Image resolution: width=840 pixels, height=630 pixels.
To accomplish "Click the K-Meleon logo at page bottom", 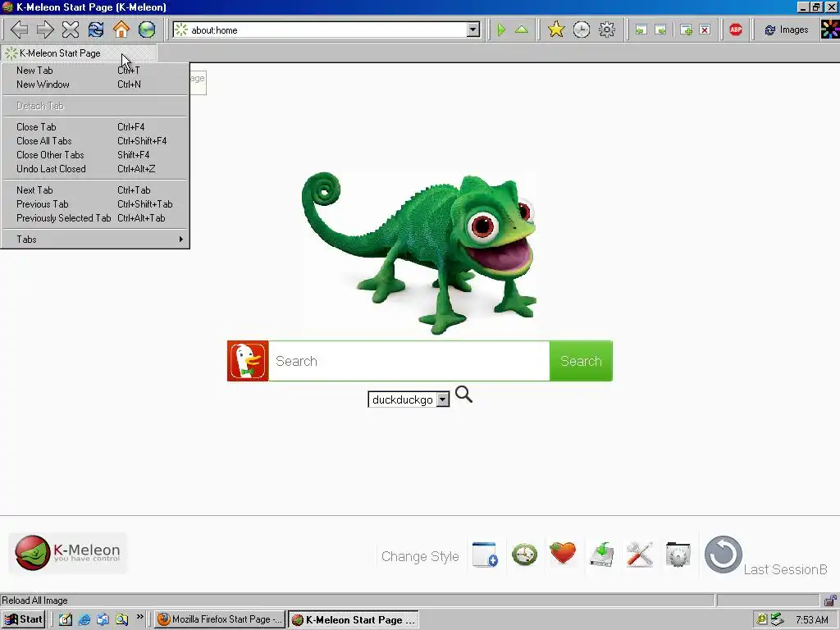I will coord(68,553).
